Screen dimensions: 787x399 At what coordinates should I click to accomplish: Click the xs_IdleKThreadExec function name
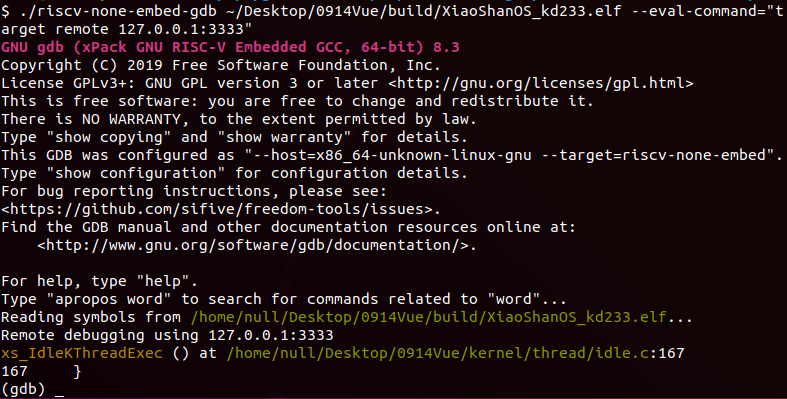tap(82, 353)
